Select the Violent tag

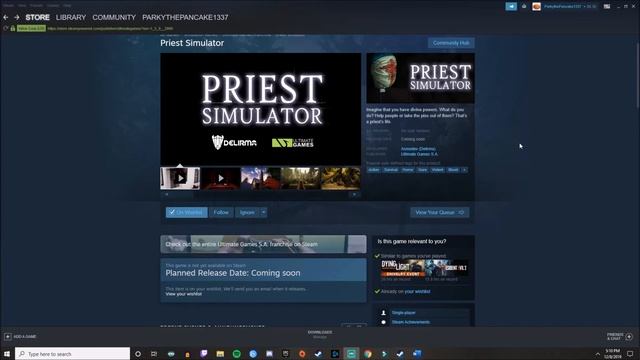(x=438, y=170)
